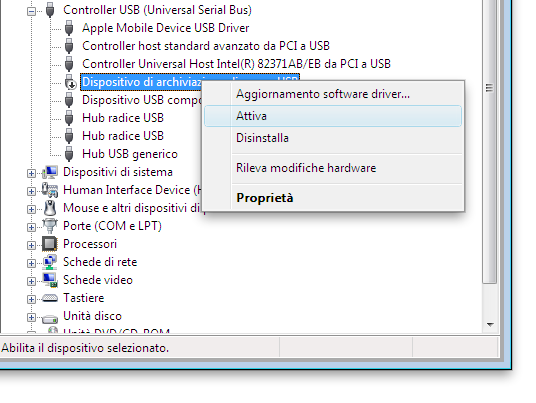Screen dimensions: 536x403
Task: Click the Schede video monitor icon
Action: (50, 280)
